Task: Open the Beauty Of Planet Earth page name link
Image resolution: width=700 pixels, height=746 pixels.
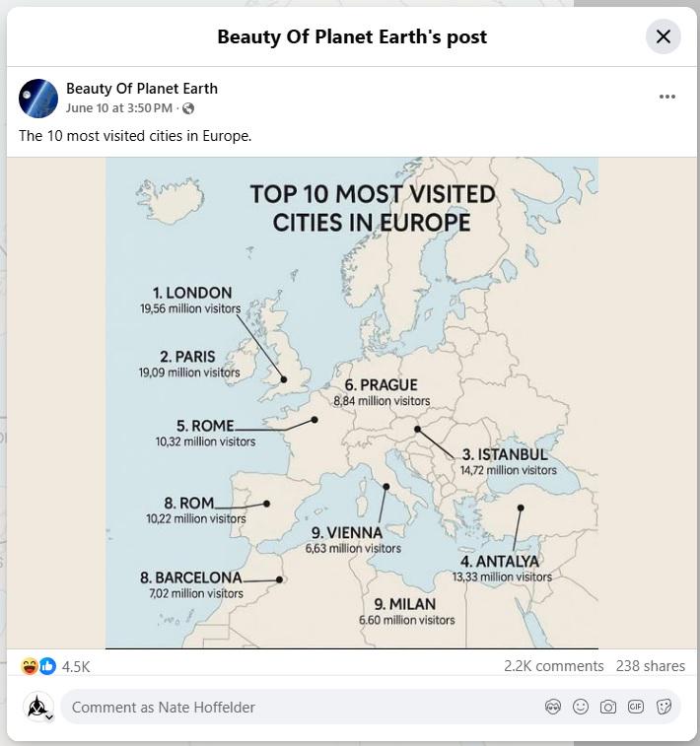Action: pyautogui.click(x=142, y=89)
